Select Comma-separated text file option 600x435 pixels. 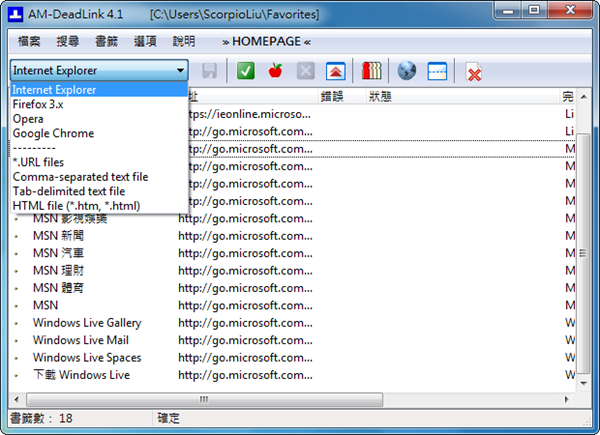click(x=99, y=177)
